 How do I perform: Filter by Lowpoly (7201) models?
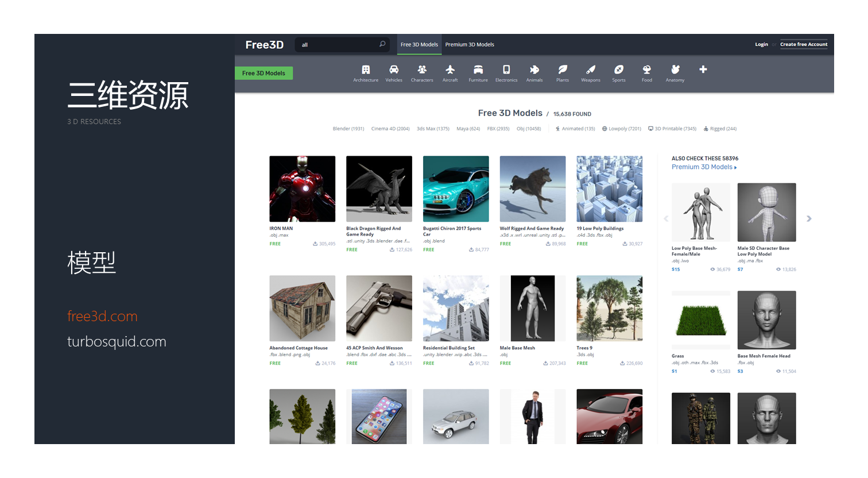[x=622, y=129]
